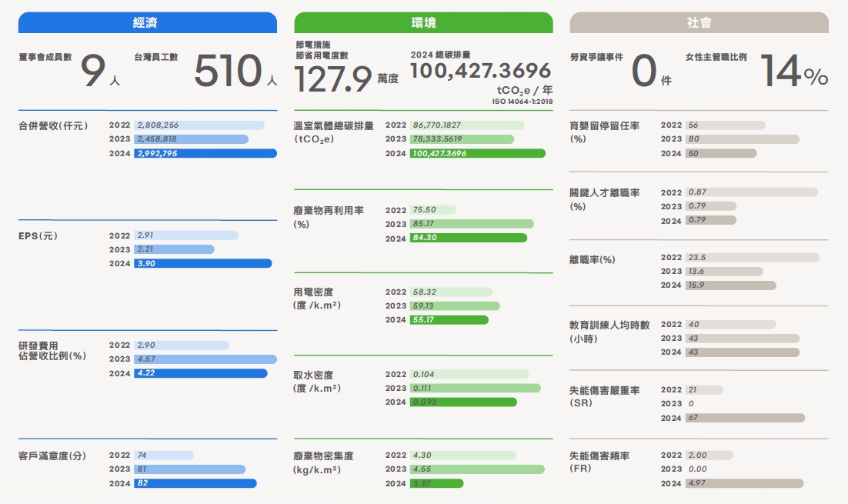Image resolution: width=848 pixels, height=504 pixels.
Task: Click the 2023 取水密度 bar 0.111
Action: point(475,389)
